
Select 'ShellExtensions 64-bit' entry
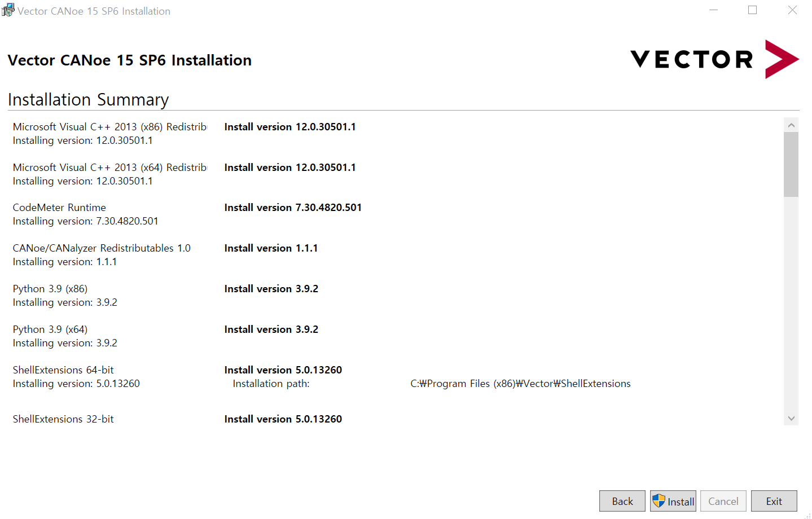(x=63, y=370)
